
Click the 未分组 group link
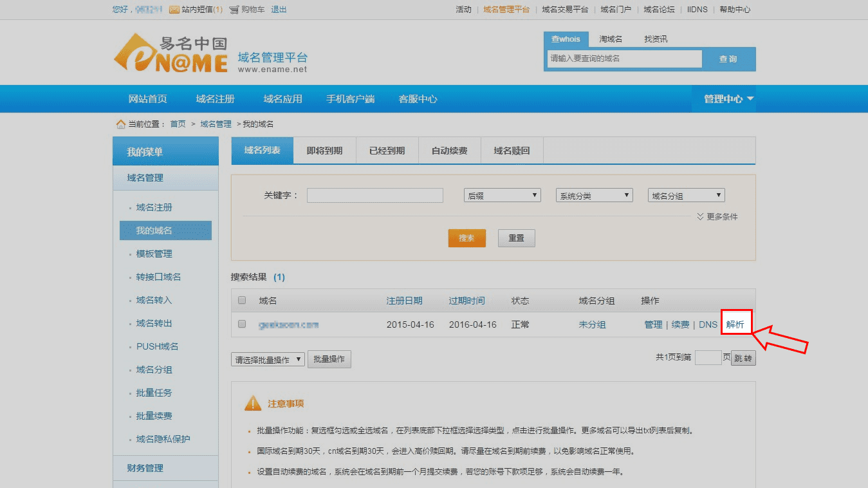[x=592, y=324]
